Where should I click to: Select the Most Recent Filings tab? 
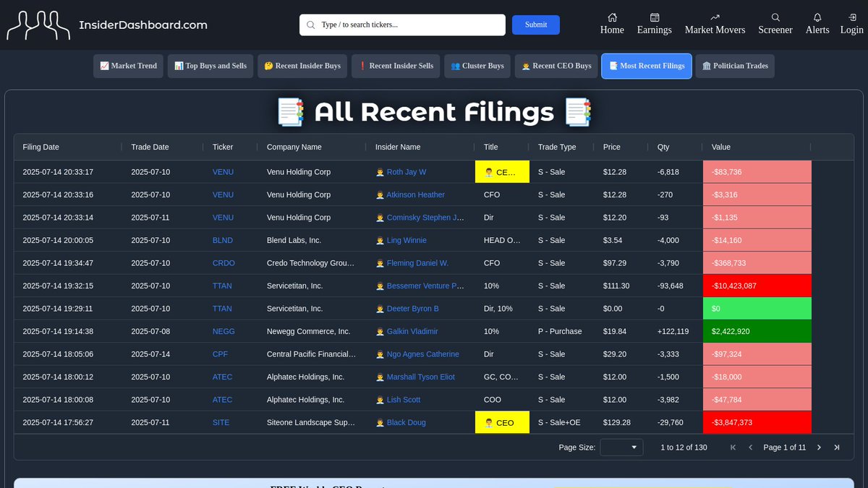[647, 66]
